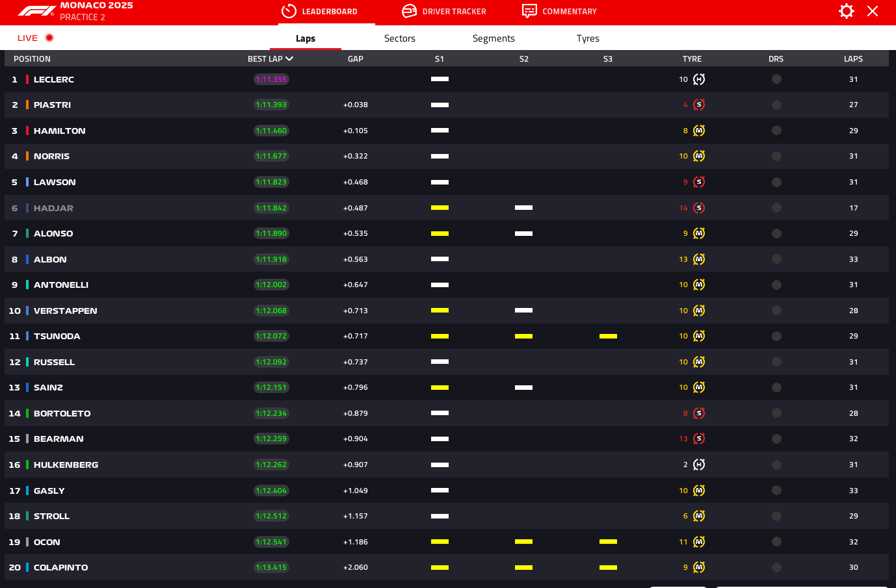
Task: Open the Driver Tracker view
Action: coord(443,11)
